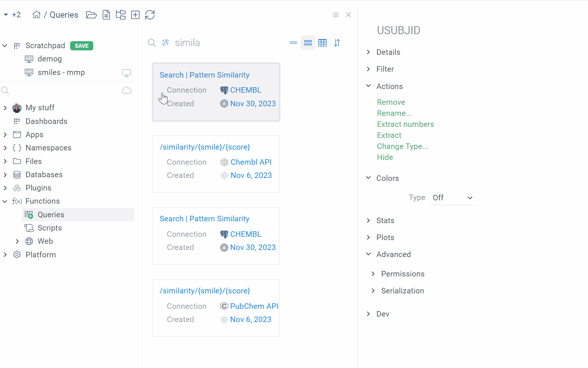Switch to compact list view
Image resolution: width=588 pixels, height=368 pixels.
pos(293,43)
